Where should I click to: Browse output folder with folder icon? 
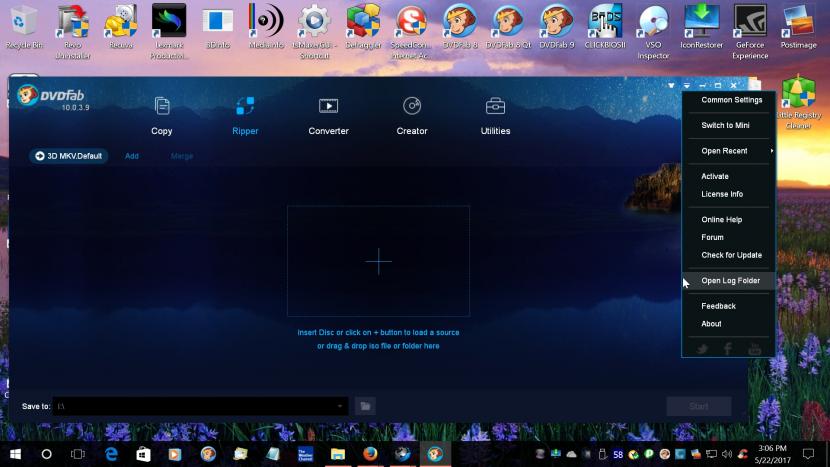[x=365, y=406]
